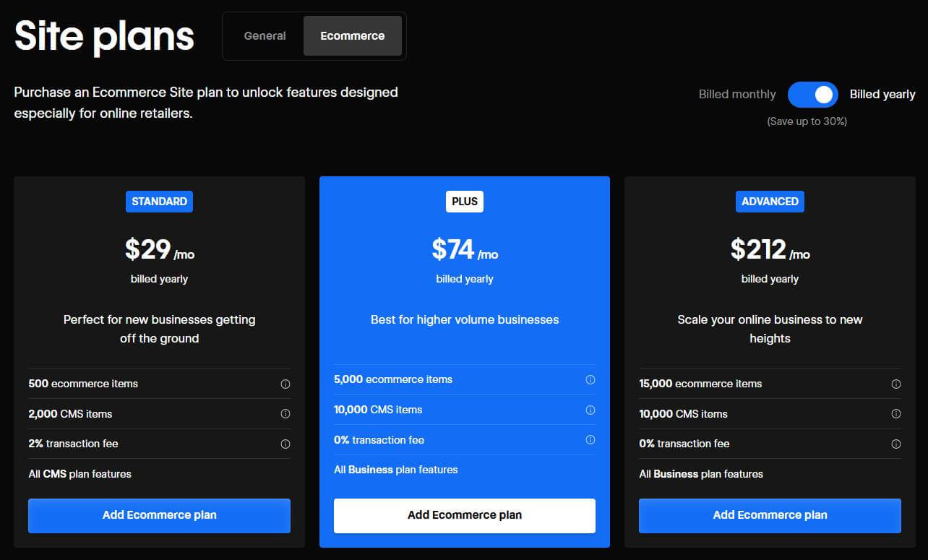Add the Plus Ecommerce plan
The image size is (928, 560).
coord(464,514)
